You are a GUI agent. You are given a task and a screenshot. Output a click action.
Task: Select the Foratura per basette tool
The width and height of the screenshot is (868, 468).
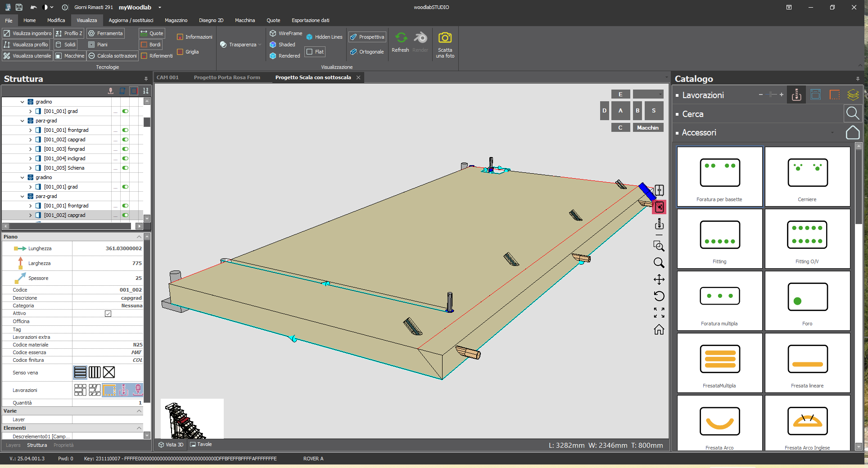click(719, 176)
